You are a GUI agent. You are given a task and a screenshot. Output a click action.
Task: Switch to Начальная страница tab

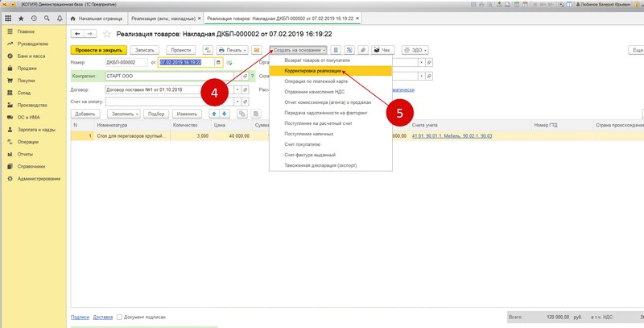pos(97,19)
